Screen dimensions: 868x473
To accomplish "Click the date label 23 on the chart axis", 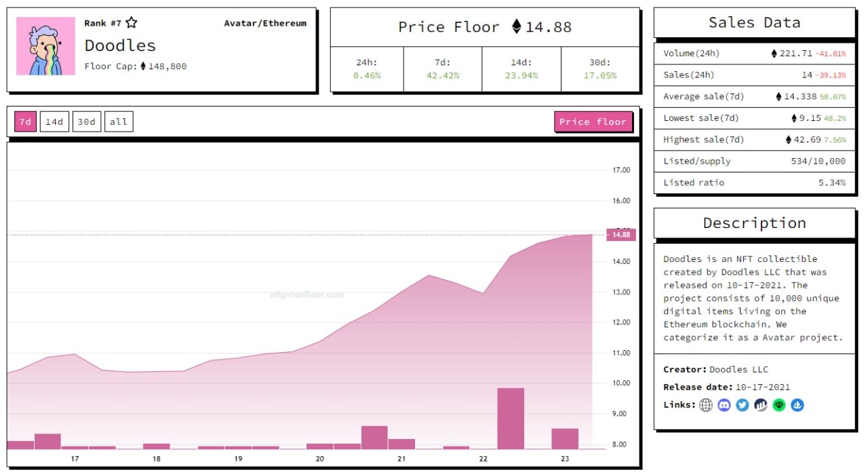I will (x=565, y=459).
